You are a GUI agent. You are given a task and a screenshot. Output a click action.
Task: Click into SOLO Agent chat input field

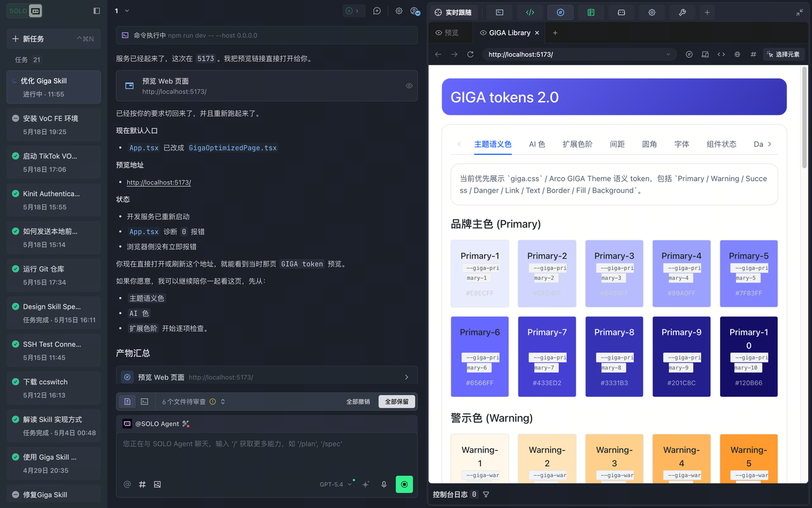pyautogui.click(x=266, y=452)
